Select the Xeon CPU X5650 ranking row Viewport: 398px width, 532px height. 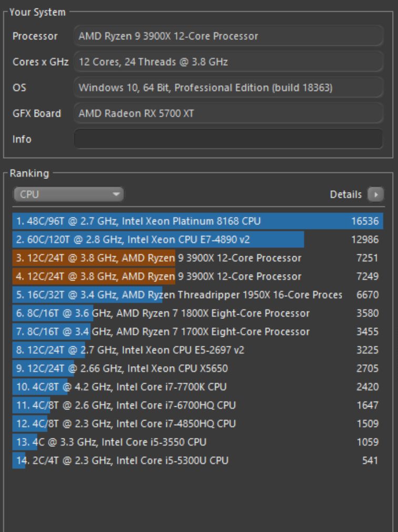tap(198, 368)
